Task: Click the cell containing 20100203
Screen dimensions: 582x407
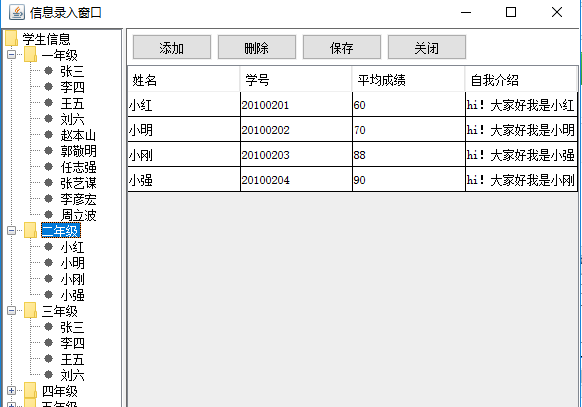Action: point(296,154)
